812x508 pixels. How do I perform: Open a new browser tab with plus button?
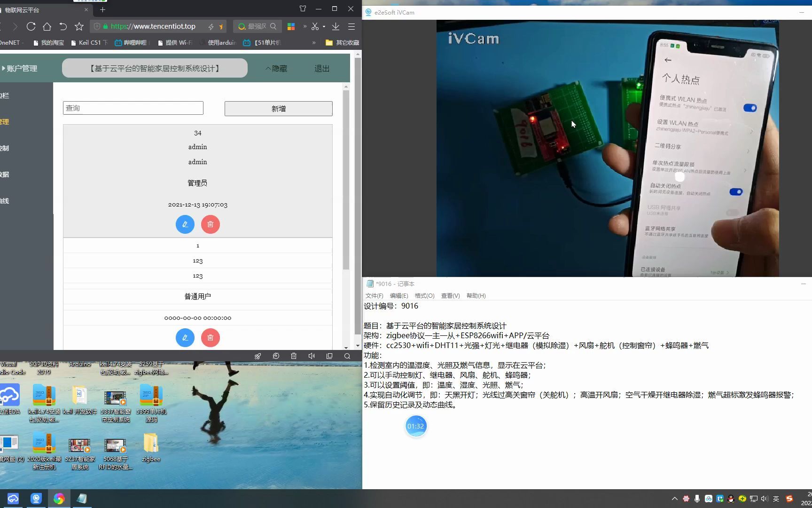[102, 9]
